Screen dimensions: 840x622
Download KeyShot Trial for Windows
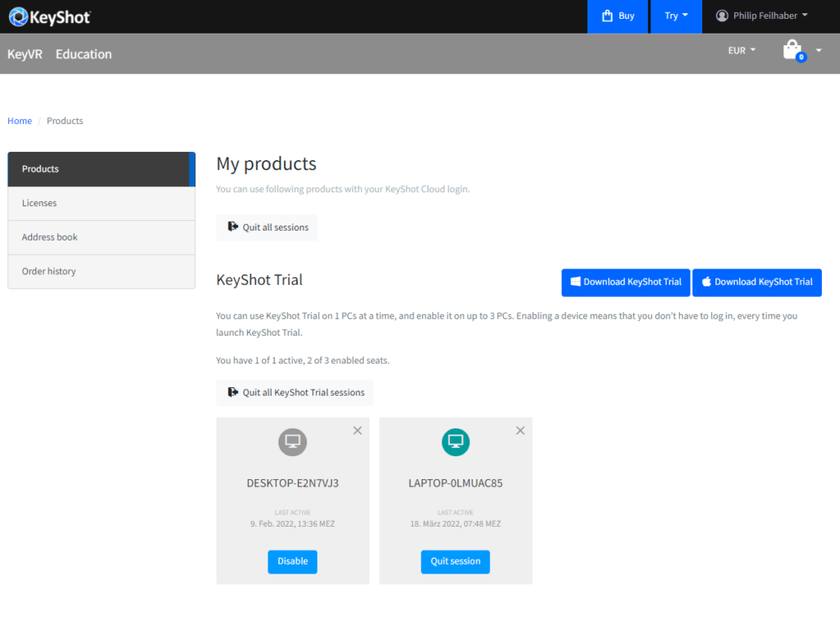(x=626, y=282)
